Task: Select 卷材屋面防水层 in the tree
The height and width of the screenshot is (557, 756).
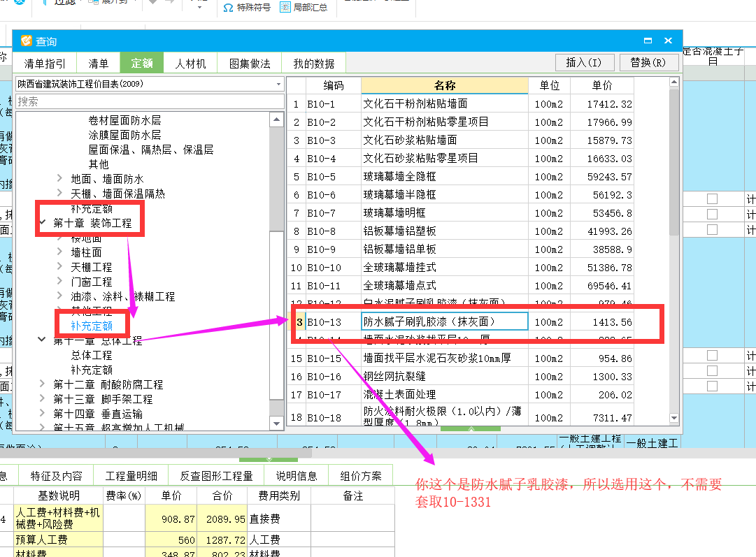Action: 124,120
